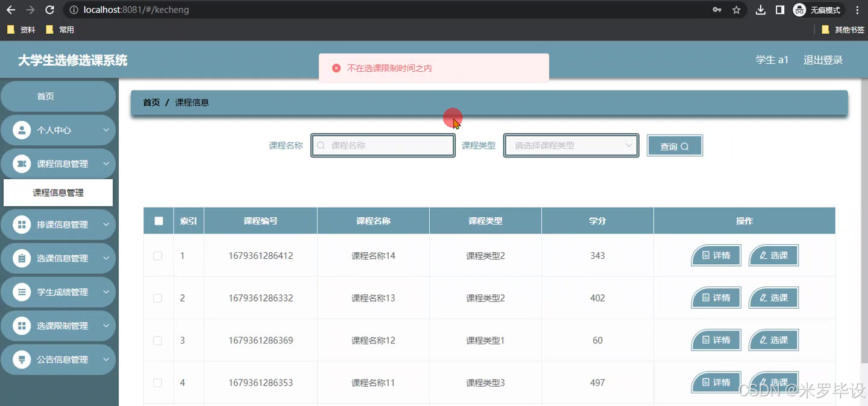Image resolution: width=868 pixels, height=406 pixels.
Task: Click 退出登录 to log out
Action: pos(823,60)
